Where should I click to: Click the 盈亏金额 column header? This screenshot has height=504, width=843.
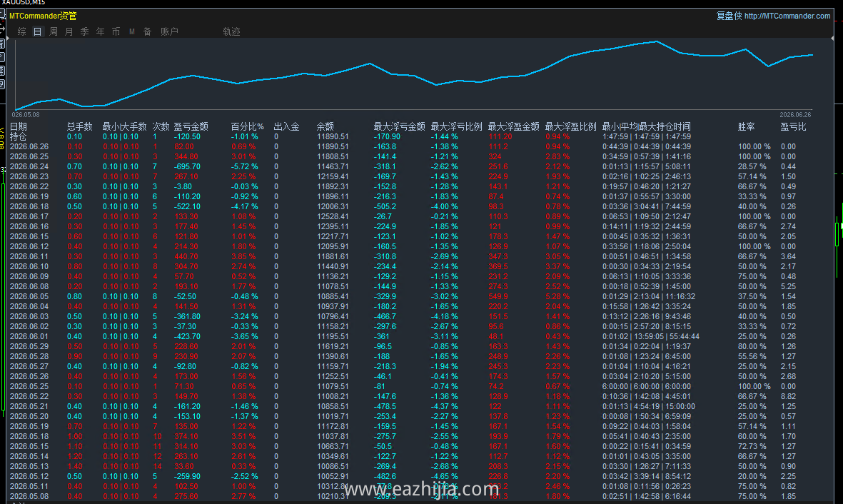point(191,126)
